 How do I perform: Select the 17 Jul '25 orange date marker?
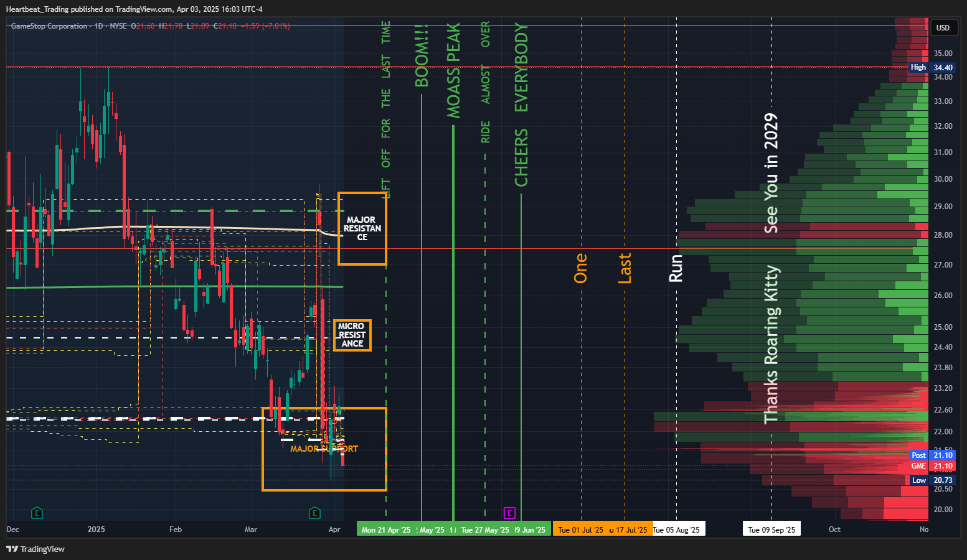click(629, 530)
